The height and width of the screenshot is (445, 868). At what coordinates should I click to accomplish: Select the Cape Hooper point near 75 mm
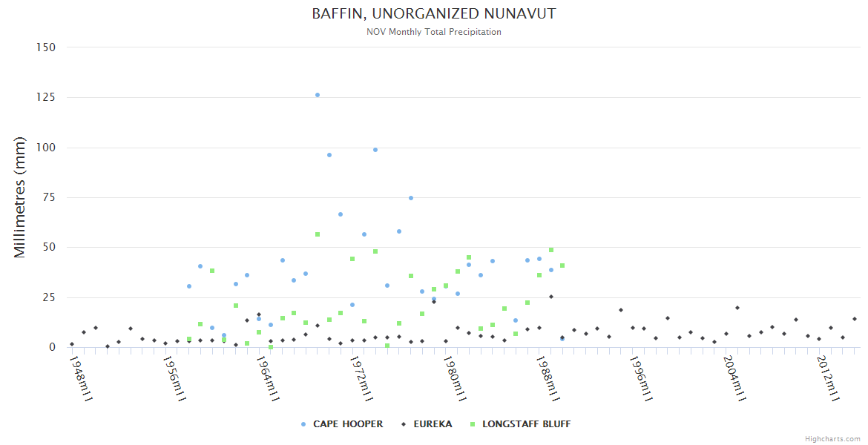tap(411, 198)
